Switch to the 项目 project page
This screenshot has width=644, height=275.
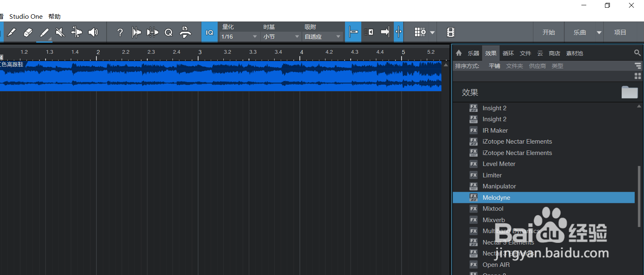[x=620, y=32]
